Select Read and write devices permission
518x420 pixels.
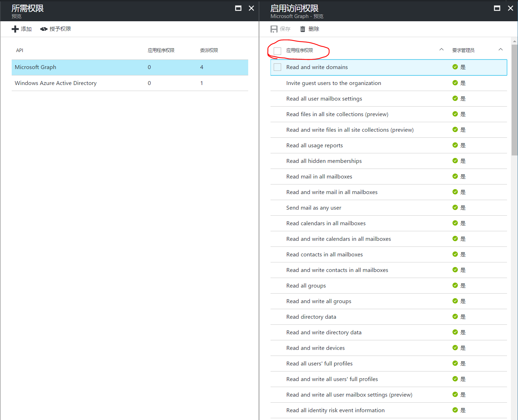pyautogui.click(x=389, y=348)
